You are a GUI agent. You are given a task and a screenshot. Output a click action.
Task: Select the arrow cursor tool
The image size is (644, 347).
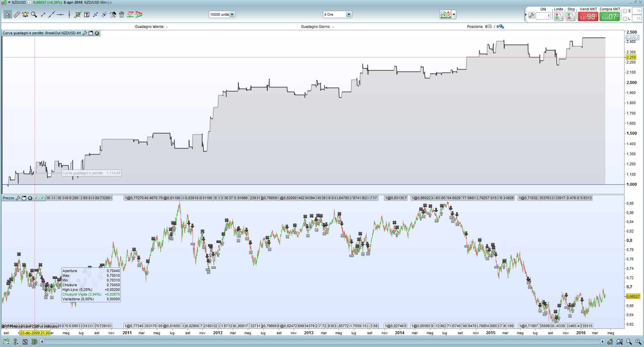click(8, 14)
